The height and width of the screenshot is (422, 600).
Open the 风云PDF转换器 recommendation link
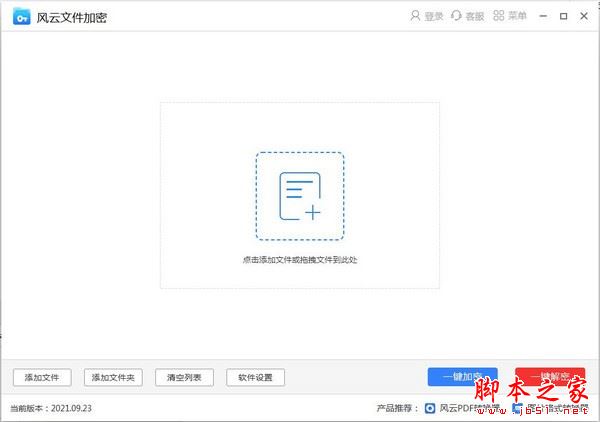coord(470,408)
